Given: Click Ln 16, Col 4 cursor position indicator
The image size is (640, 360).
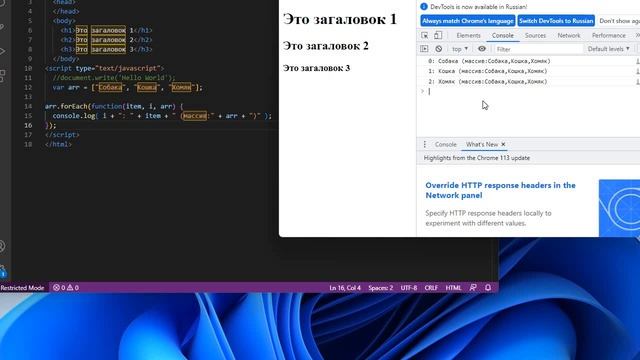Looking at the screenshot, I should pyautogui.click(x=345, y=288).
